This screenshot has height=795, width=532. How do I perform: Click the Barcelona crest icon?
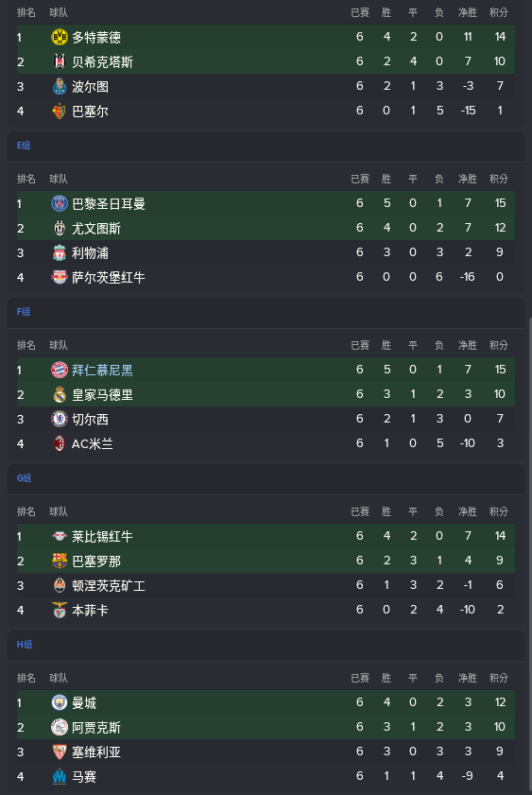click(60, 561)
